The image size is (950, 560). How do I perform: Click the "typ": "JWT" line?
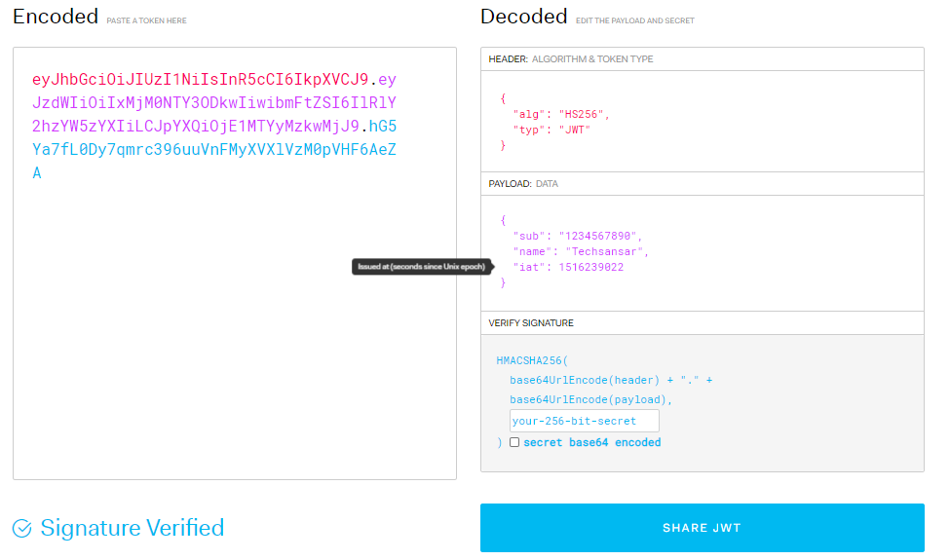click(x=551, y=130)
